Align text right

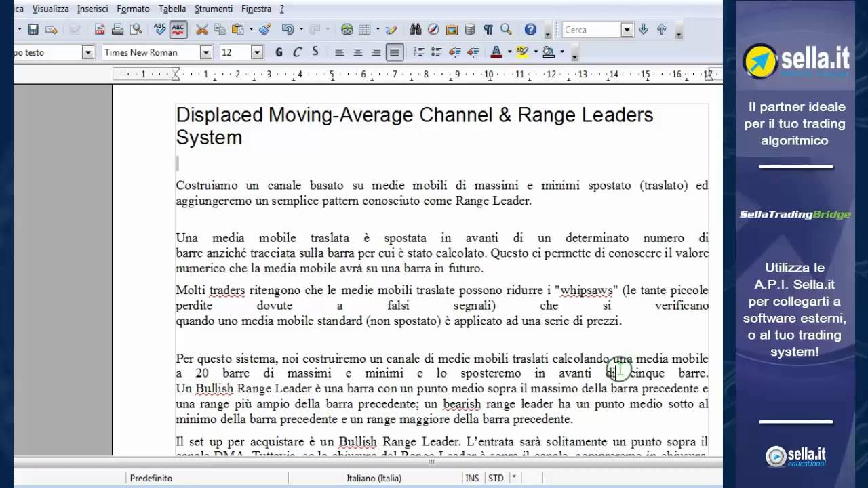point(376,52)
